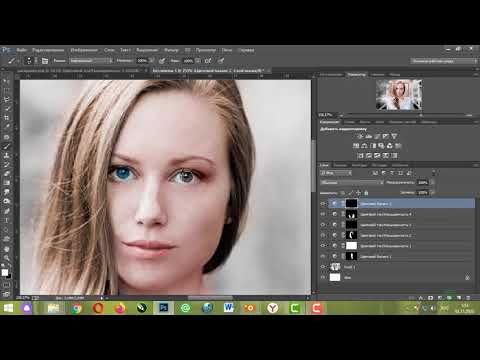Open the brush panel toggle icon
Screen dimensions: 480x360
45,61
